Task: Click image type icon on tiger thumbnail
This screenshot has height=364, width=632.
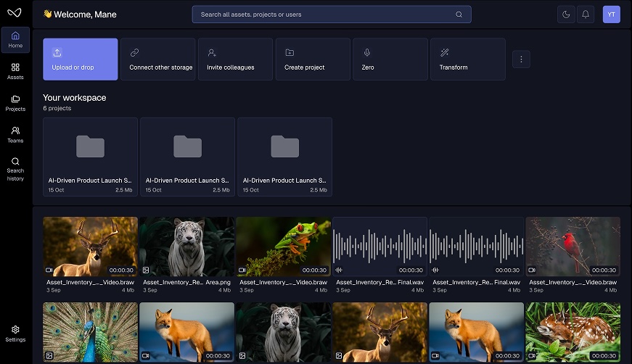Action: [x=146, y=270]
